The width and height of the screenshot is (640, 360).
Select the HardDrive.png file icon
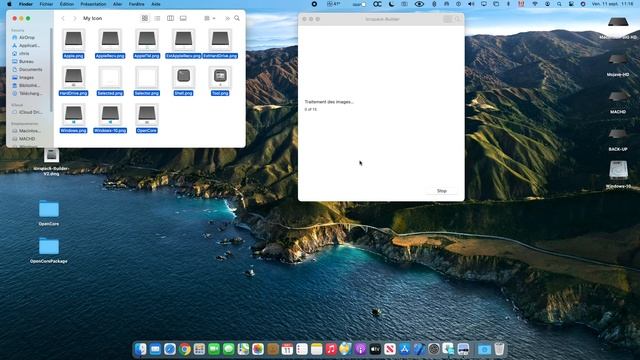click(74, 77)
